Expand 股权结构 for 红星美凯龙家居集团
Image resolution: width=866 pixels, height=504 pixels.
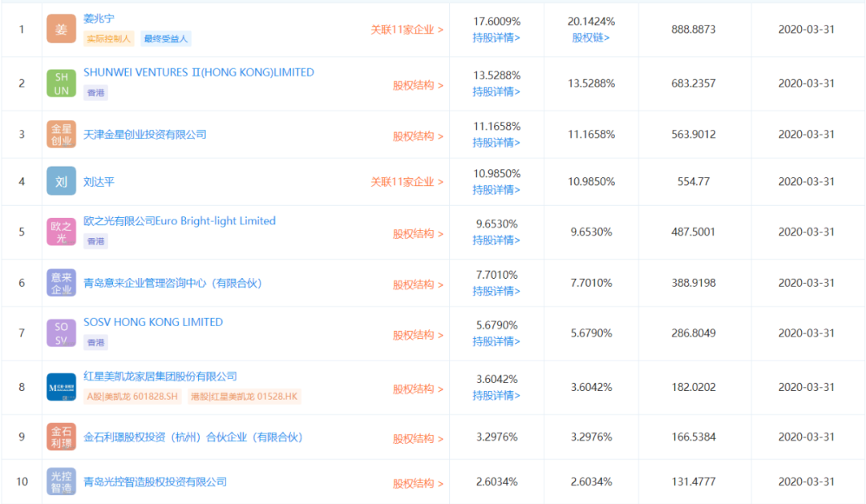coord(418,389)
